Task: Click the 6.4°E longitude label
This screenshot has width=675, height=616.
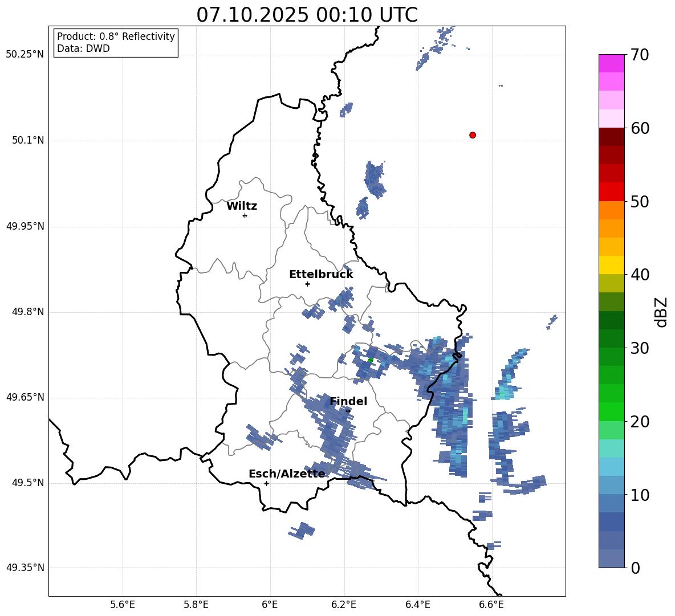Action: pos(417,605)
